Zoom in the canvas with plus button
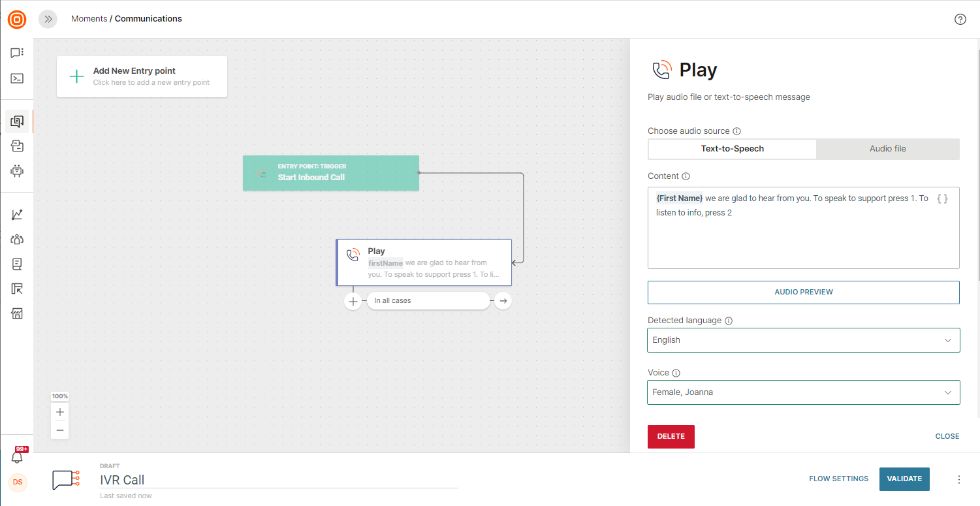 pyautogui.click(x=60, y=412)
